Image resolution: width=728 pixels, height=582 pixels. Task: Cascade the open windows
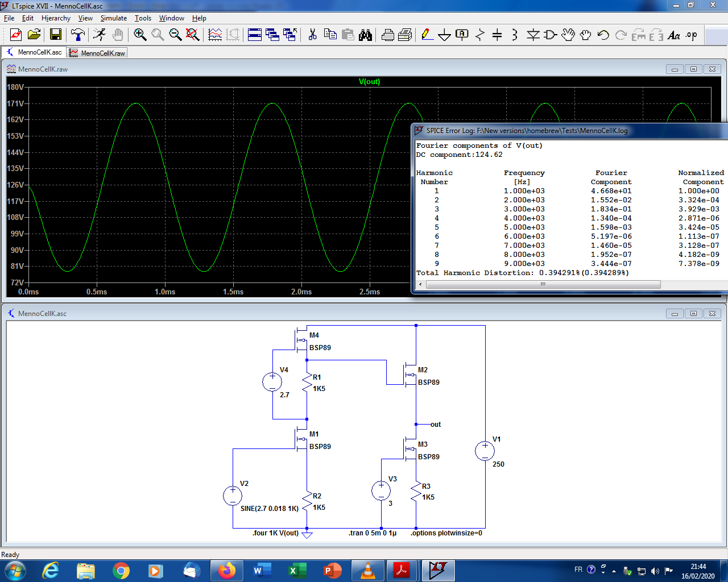click(x=272, y=35)
